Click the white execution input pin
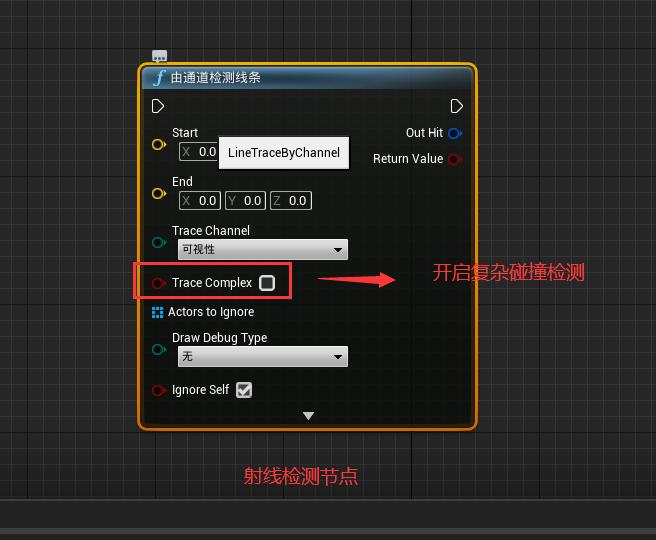 [158, 106]
